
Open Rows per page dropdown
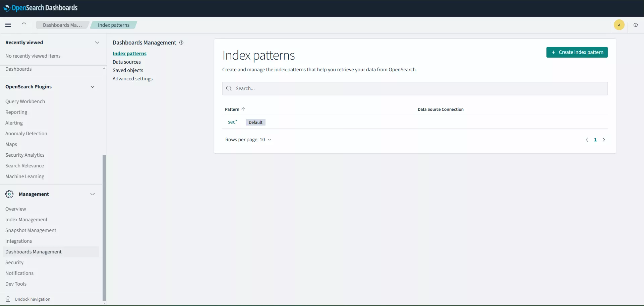click(x=248, y=140)
